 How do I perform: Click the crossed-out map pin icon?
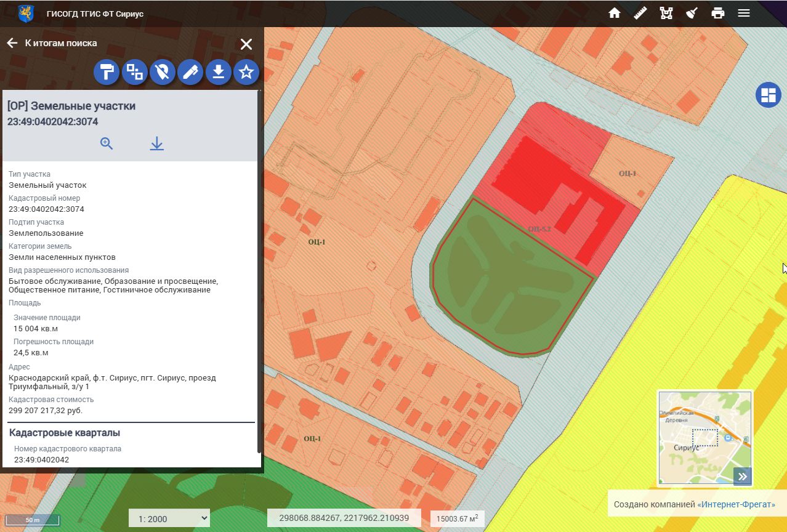[162, 73]
